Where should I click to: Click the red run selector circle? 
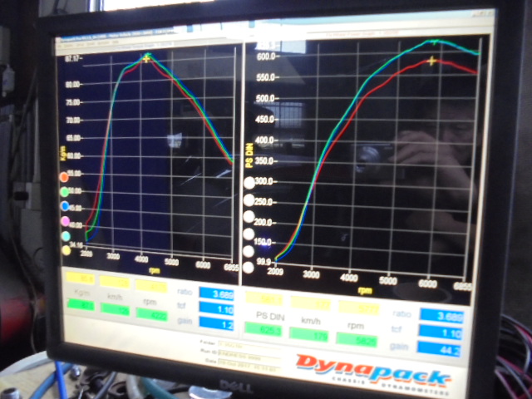tap(64, 176)
